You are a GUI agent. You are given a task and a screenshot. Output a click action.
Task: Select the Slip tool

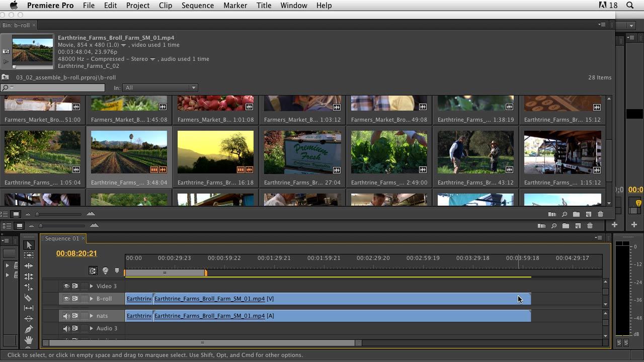coord(29,308)
